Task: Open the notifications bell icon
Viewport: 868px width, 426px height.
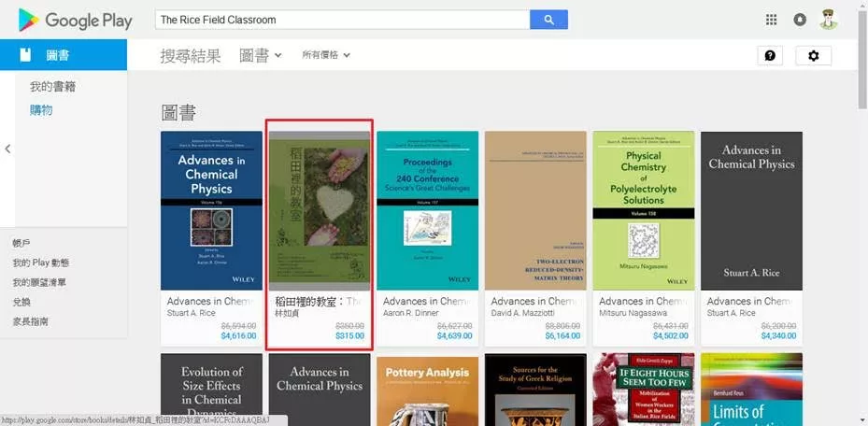Action: click(x=800, y=20)
